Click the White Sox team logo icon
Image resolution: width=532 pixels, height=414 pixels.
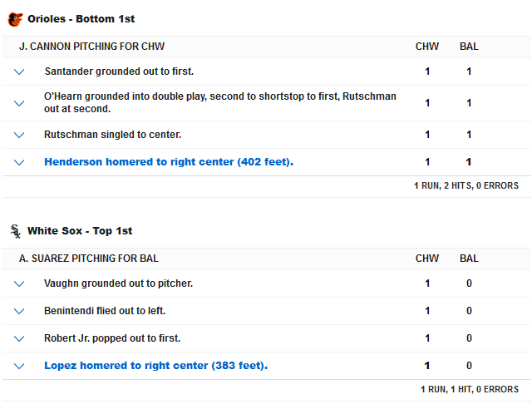(x=15, y=231)
